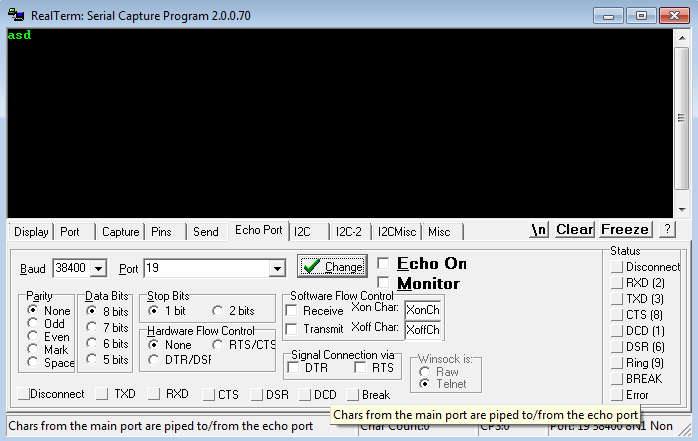
Task: Click the RealTerm application icon in title bar
Action: 16,15
